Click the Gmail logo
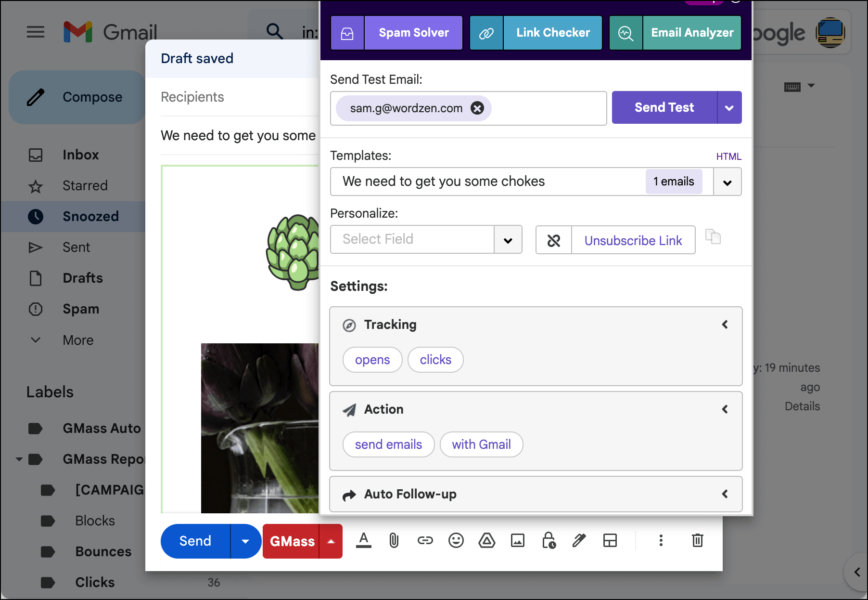Image resolution: width=868 pixels, height=600 pixels. [110, 32]
